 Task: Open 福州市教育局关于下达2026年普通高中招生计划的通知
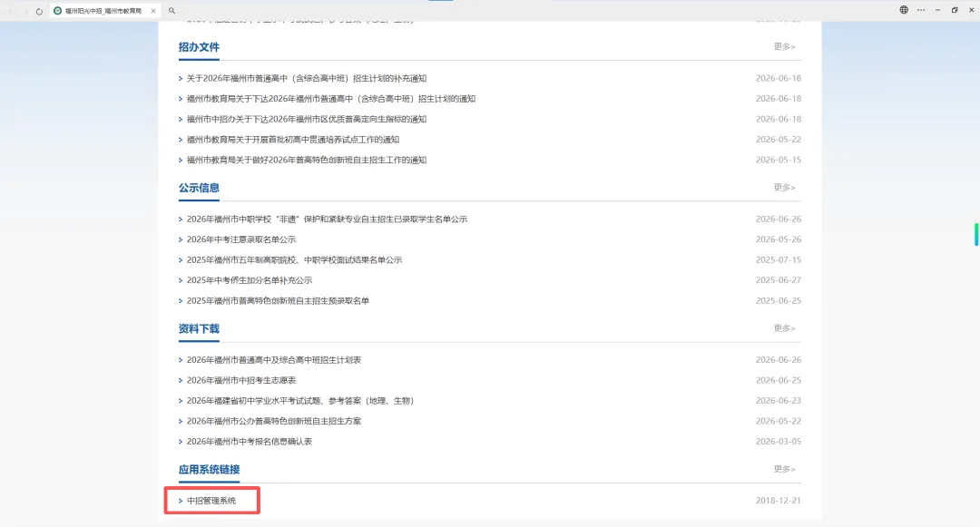330,99
